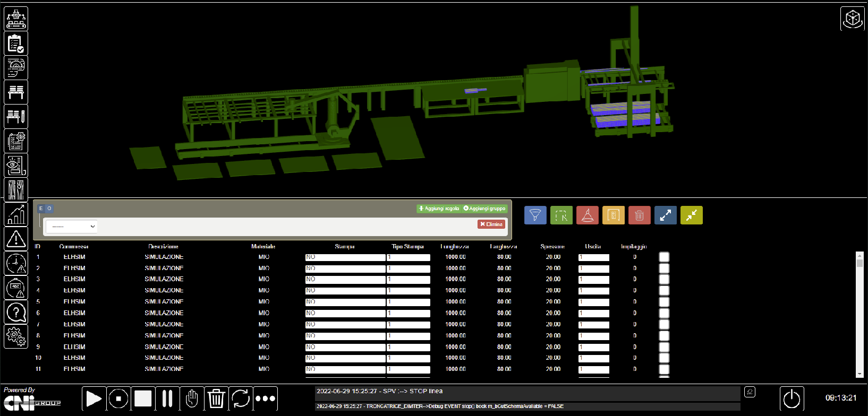Click the Uscita field in row 5
Viewport: 868px width, 416px height.
coord(594,302)
